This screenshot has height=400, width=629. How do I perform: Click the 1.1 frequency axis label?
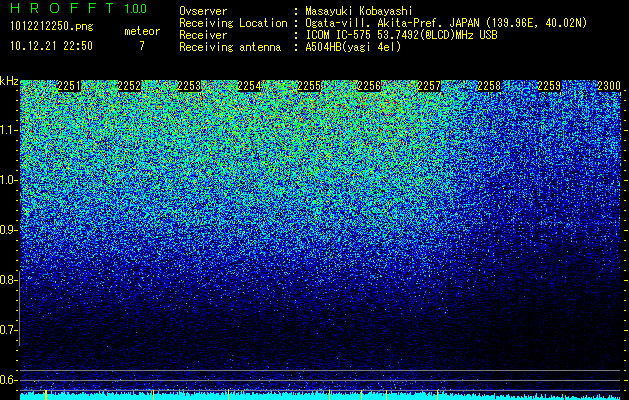[8, 130]
